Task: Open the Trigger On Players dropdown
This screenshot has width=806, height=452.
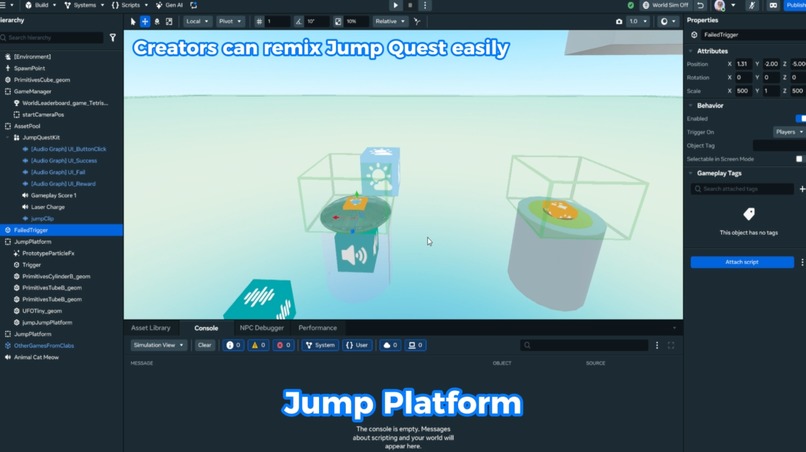Action: 789,132
